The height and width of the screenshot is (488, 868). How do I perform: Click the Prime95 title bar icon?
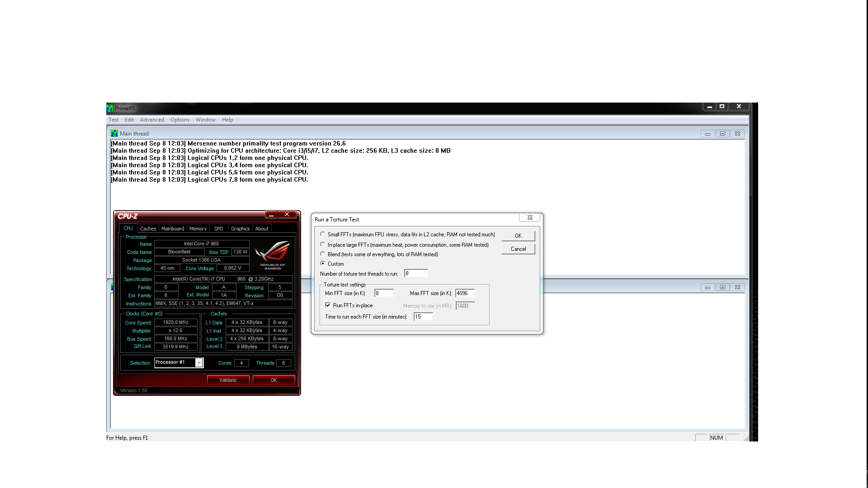click(109, 108)
